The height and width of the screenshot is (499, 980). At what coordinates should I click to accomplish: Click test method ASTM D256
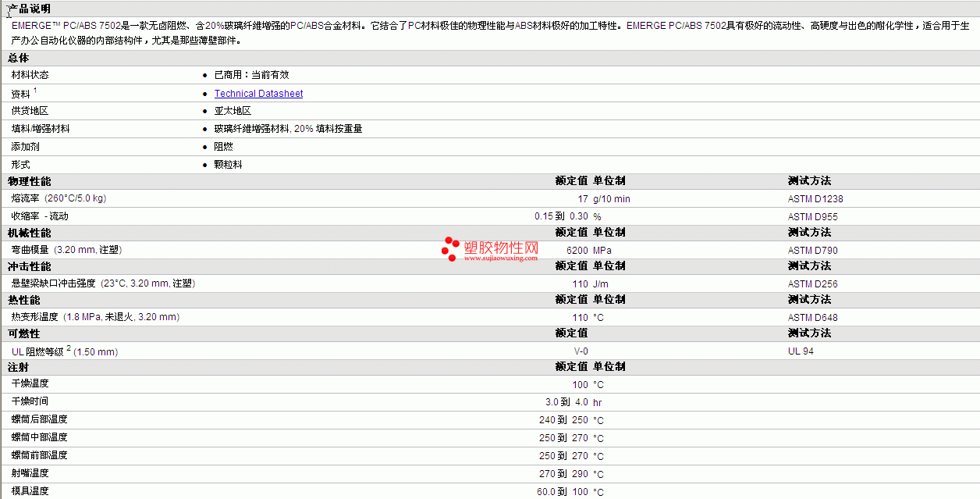(x=813, y=284)
